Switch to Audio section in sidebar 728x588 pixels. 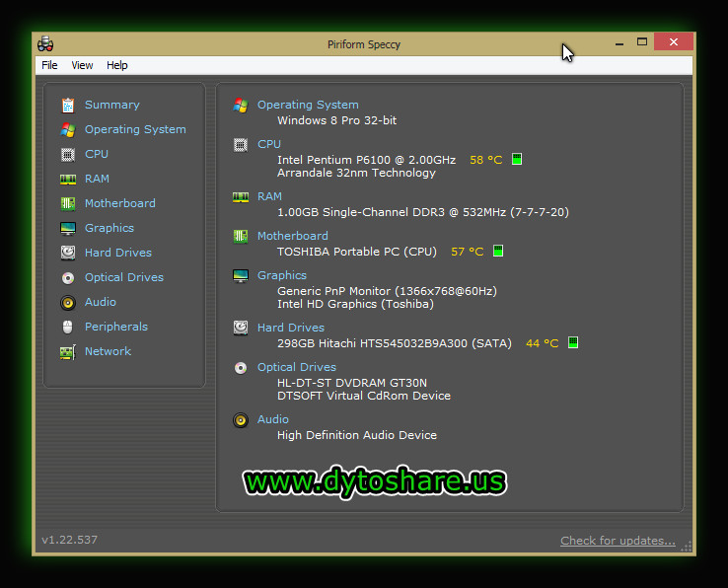click(x=101, y=302)
